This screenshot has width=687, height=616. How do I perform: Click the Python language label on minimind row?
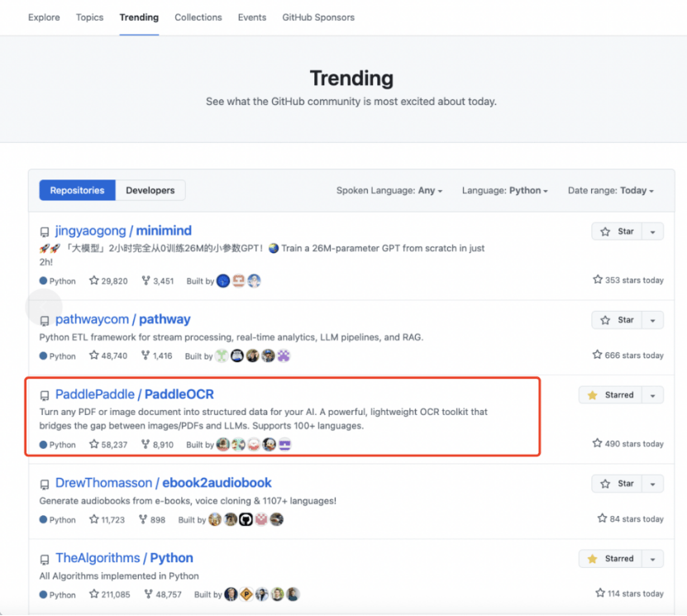(x=57, y=281)
